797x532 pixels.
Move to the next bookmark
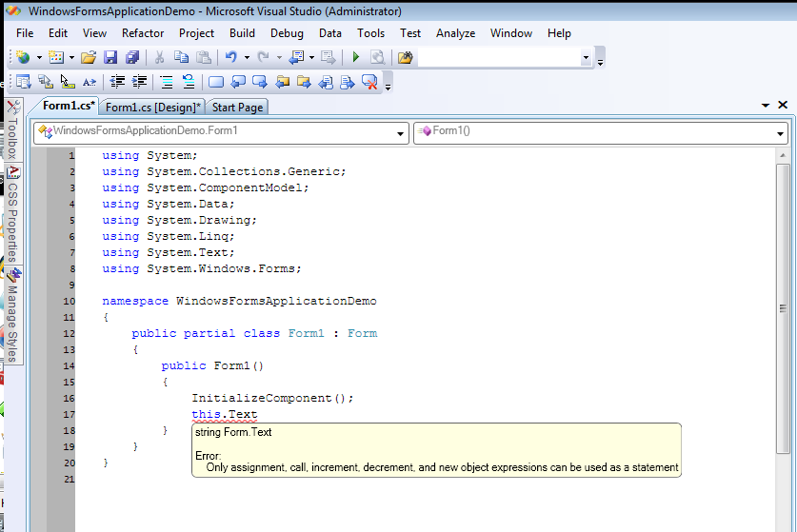(260, 81)
